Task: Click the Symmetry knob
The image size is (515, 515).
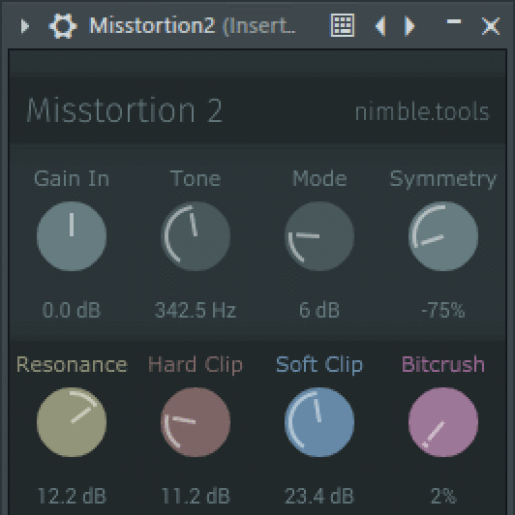Action: click(x=443, y=236)
